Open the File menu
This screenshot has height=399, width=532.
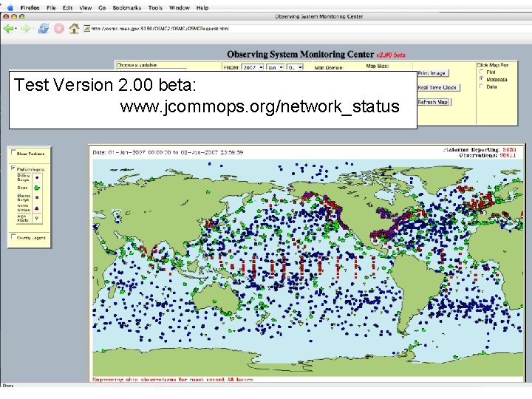tap(51, 7)
